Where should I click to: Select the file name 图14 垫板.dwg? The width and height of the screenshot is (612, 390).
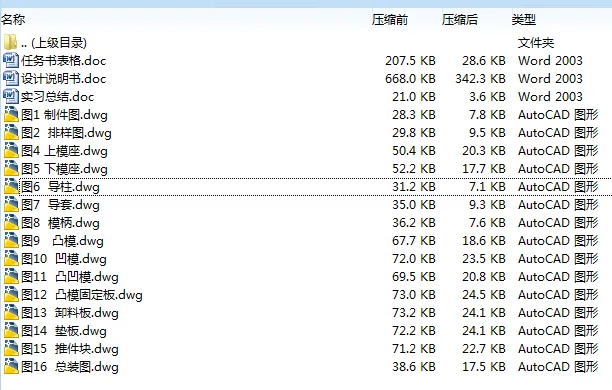pos(64,331)
